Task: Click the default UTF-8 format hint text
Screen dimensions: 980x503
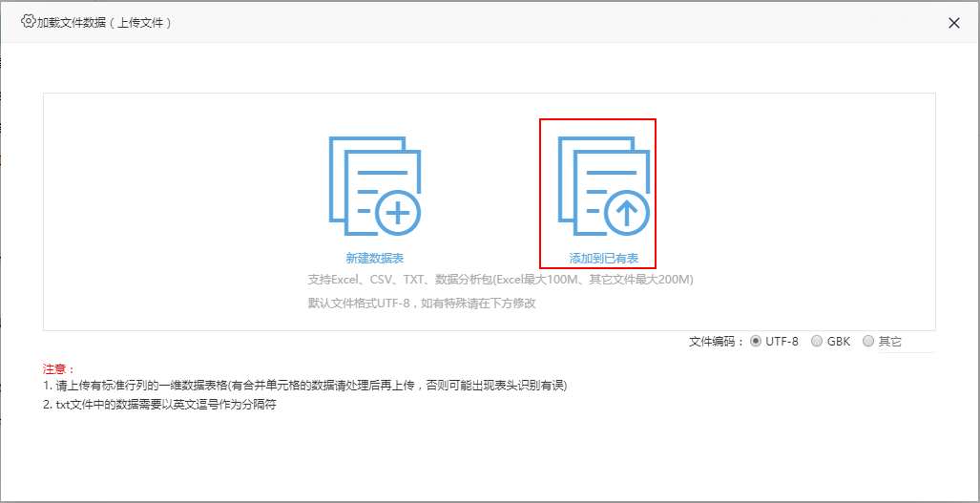Action: point(423,304)
